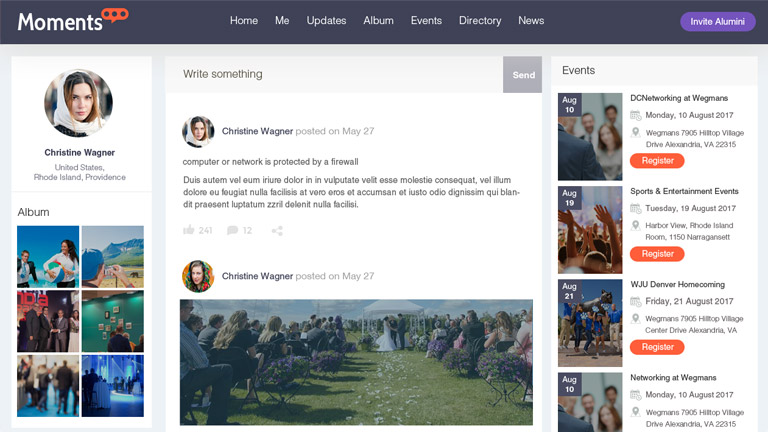
Task: Click the like count 241
Action: pos(205,231)
